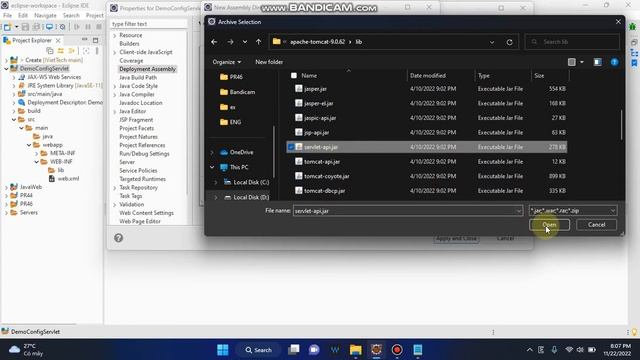The width and height of the screenshot is (640, 360).
Task: Click Bandicam record icon on taskbar
Action: pyautogui.click(x=397, y=350)
